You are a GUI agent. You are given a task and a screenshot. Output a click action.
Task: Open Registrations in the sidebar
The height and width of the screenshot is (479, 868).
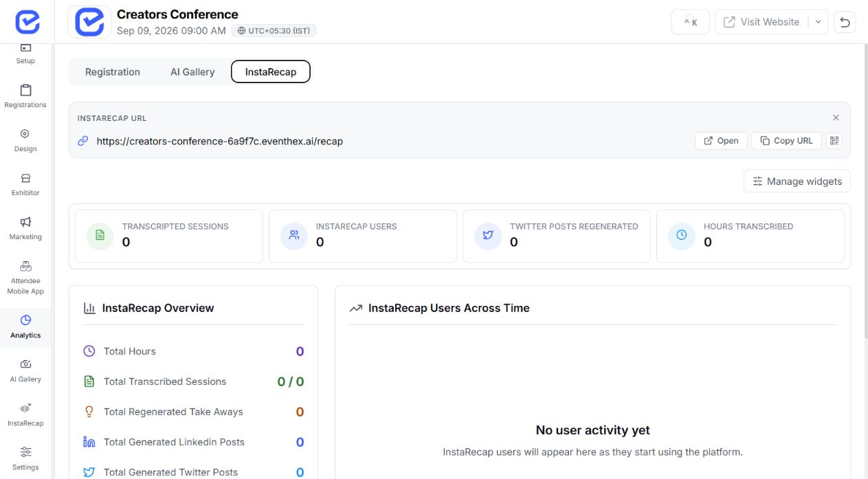pyautogui.click(x=25, y=97)
